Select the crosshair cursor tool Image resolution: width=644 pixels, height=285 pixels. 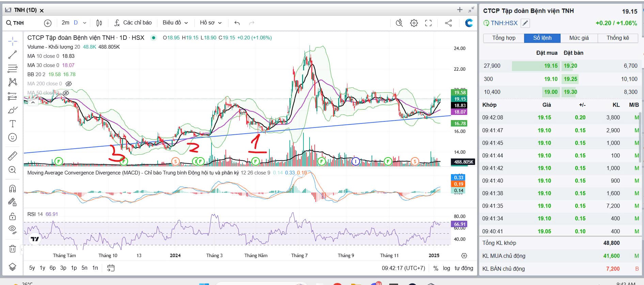13,41
